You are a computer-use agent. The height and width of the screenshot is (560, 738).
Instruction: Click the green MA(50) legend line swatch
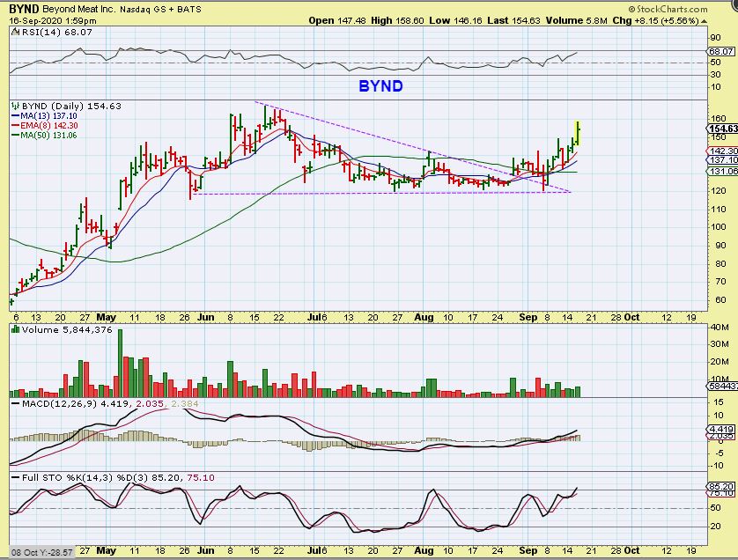[16, 136]
